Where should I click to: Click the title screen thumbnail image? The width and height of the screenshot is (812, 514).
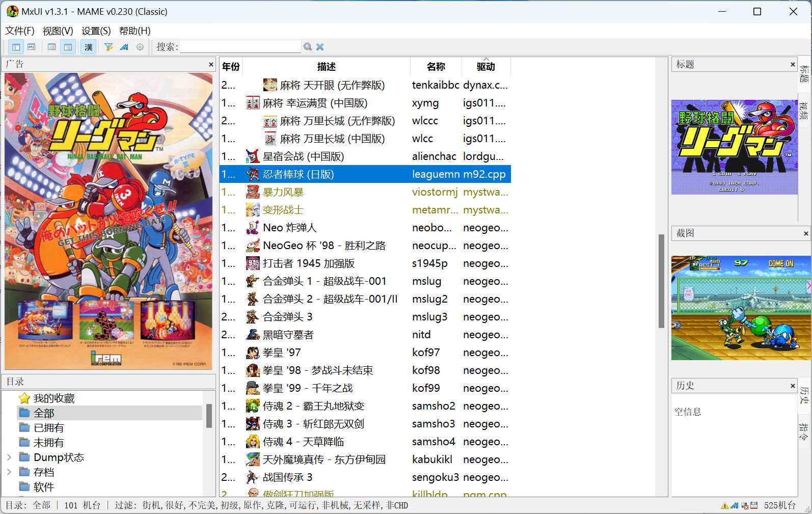(734, 147)
